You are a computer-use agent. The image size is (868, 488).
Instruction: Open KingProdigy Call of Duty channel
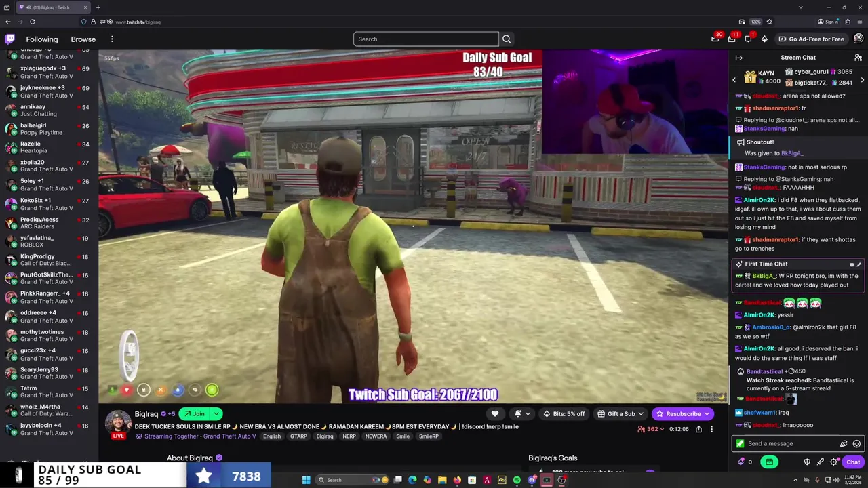pos(49,260)
